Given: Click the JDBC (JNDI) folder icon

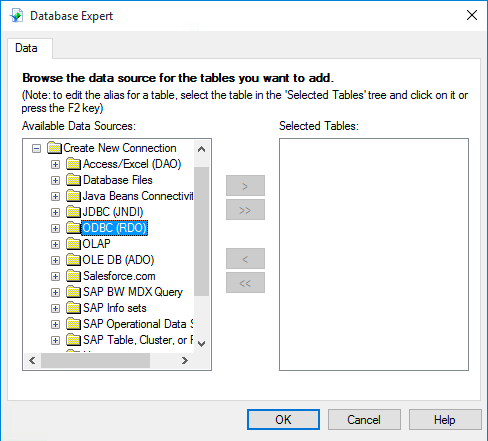Looking at the screenshot, I should pyautogui.click(x=73, y=212).
